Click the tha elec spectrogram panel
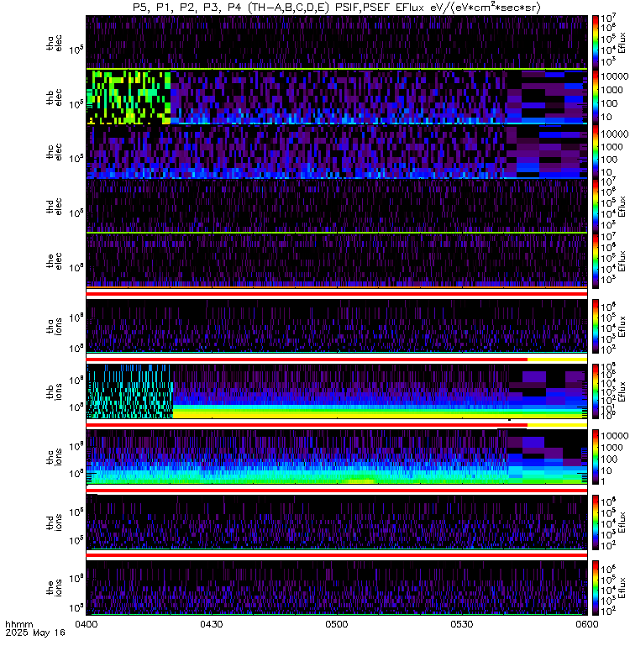Screen dimensions: 630x672 337,43
